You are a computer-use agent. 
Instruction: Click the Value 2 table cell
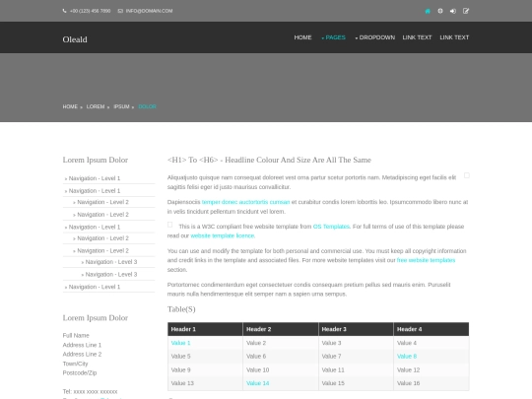click(280, 343)
